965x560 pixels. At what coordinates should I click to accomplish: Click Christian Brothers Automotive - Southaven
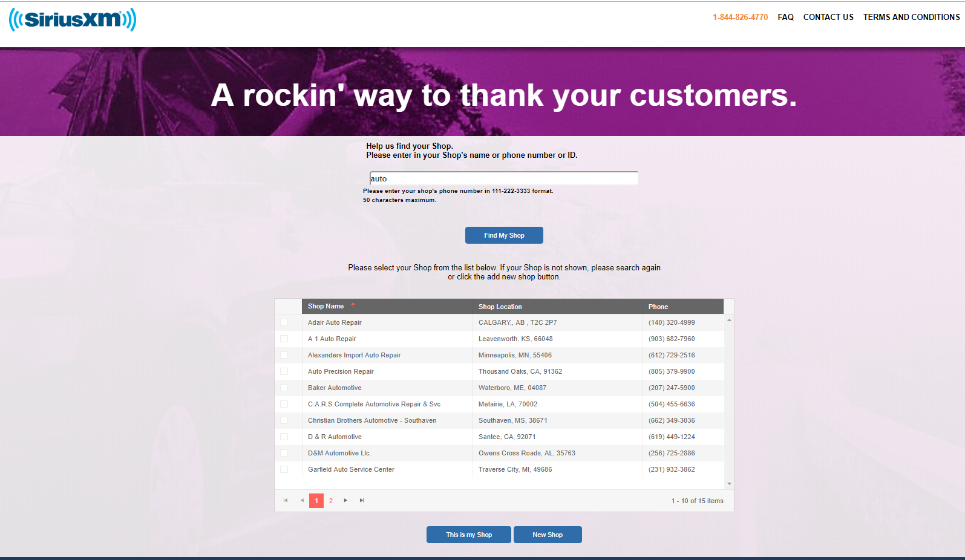tap(372, 420)
